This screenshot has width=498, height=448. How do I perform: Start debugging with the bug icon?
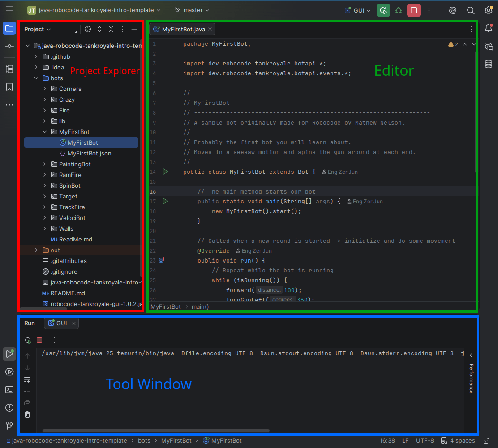click(399, 10)
